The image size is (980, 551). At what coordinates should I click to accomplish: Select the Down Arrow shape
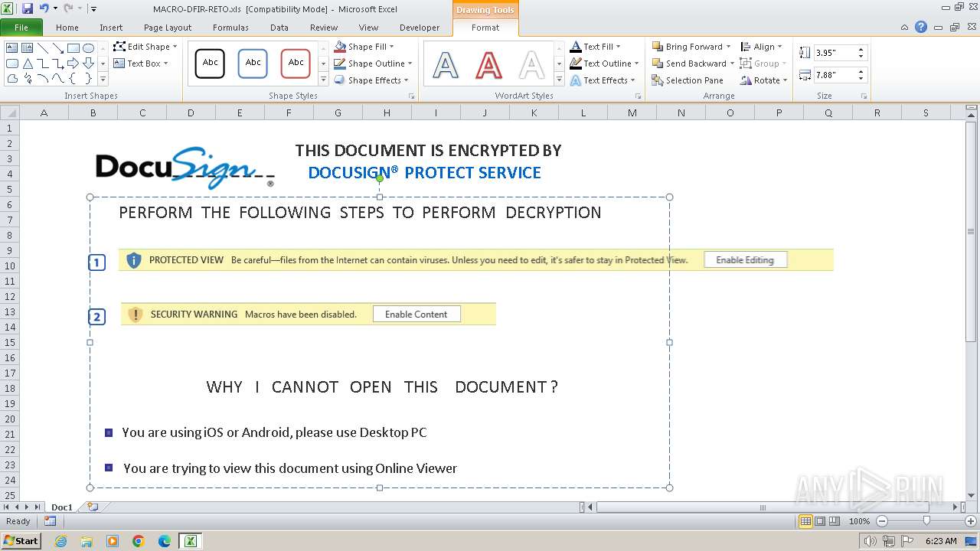click(x=89, y=63)
